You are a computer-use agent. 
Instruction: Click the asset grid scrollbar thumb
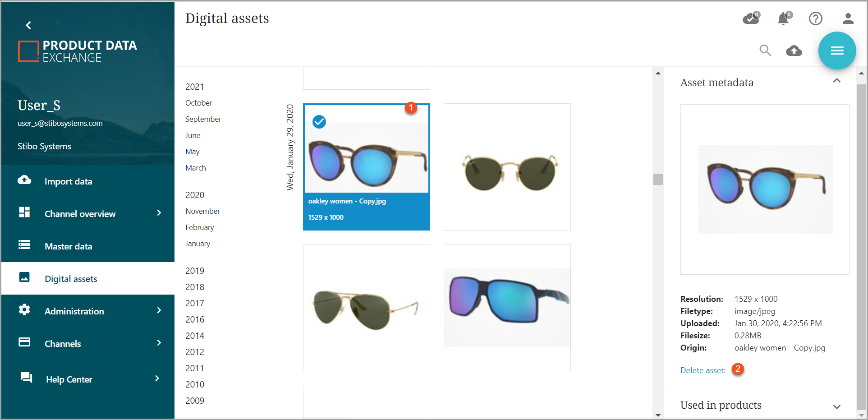point(658,179)
